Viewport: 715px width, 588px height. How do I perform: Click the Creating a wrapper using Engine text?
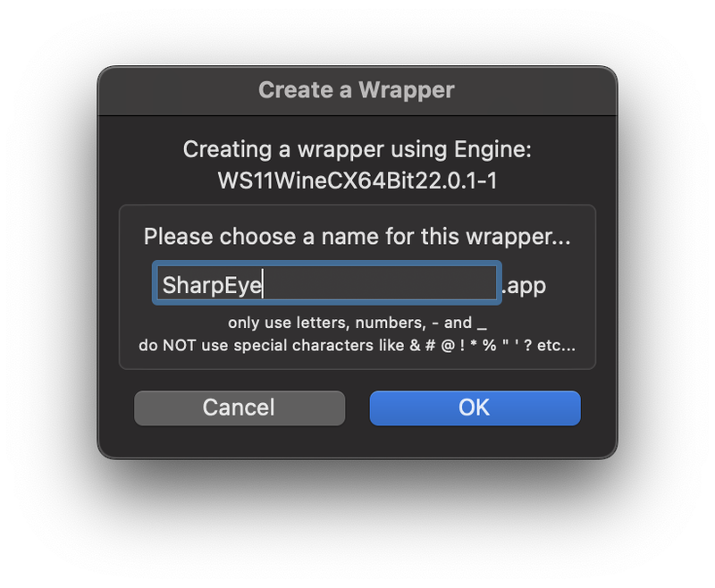[x=357, y=149]
